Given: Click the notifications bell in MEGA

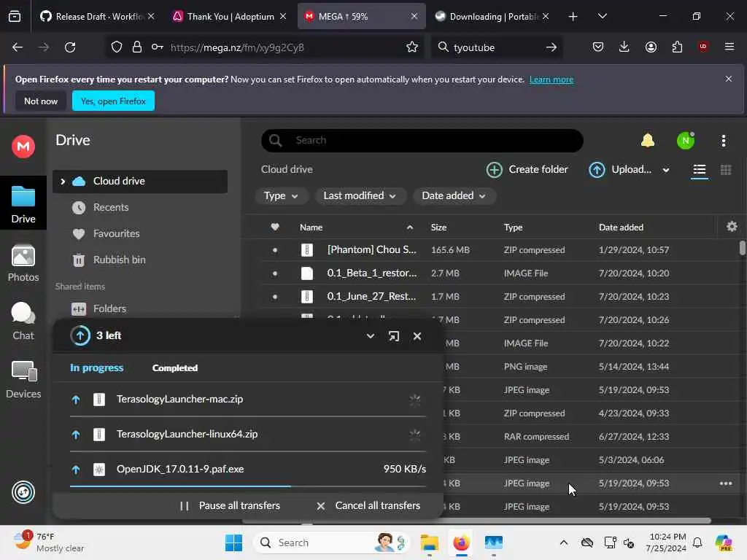Looking at the screenshot, I should pyautogui.click(x=648, y=141).
